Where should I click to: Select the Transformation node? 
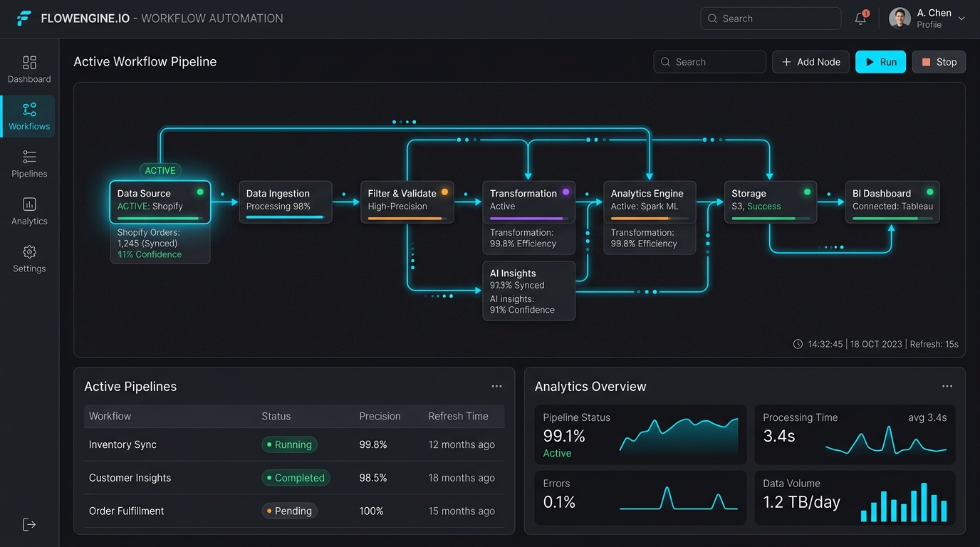coord(528,202)
